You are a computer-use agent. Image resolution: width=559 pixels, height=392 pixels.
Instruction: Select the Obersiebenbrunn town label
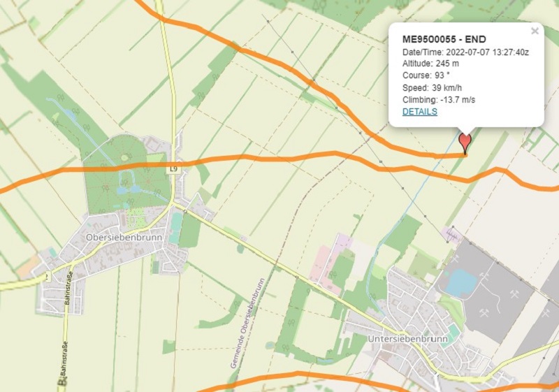coord(124,238)
